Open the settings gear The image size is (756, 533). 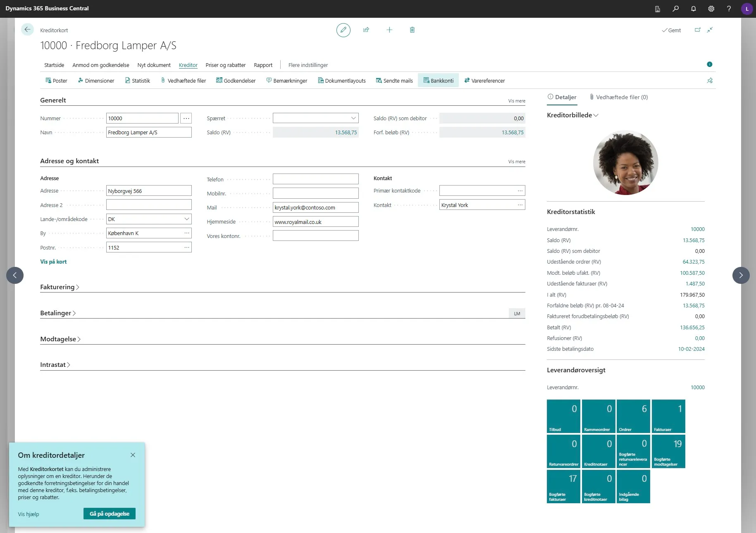(711, 9)
